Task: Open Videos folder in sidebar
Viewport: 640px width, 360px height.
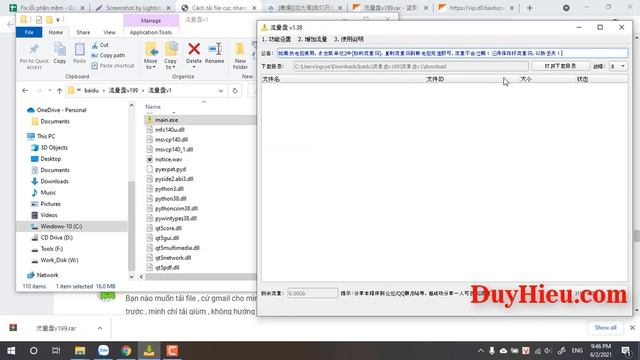Action: pyautogui.click(x=49, y=215)
